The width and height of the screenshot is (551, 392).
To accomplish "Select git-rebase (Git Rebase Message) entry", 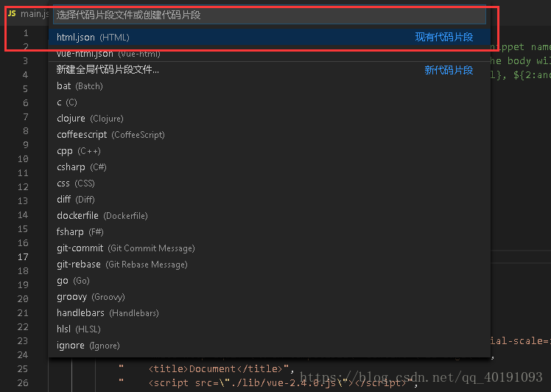I will pos(269,264).
